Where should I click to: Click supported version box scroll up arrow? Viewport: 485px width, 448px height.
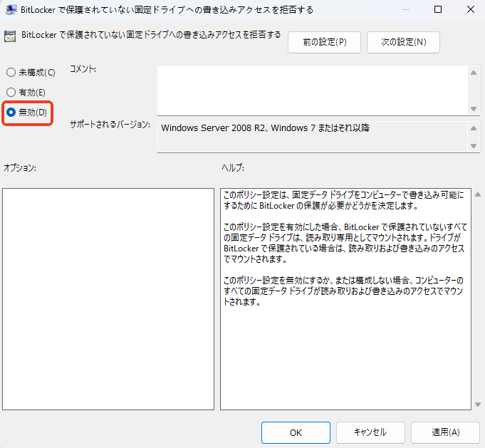click(473, 128)
